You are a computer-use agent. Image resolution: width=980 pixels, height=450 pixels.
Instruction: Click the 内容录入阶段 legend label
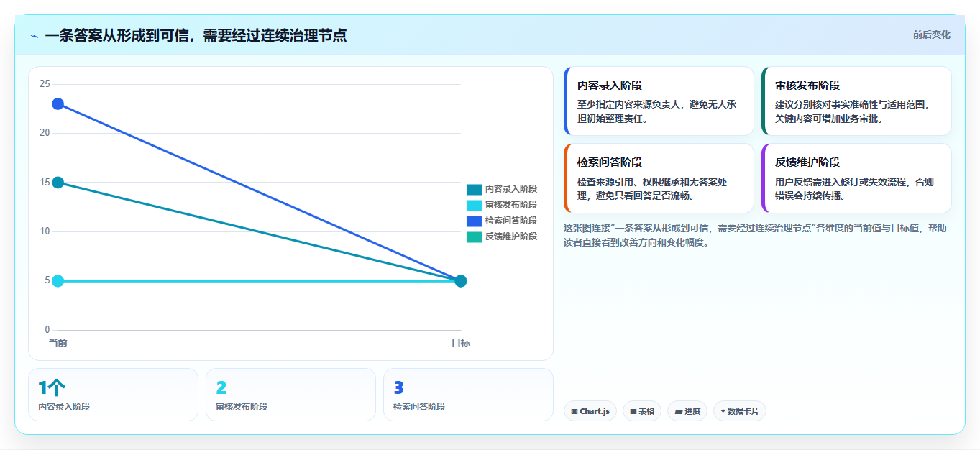511,189
